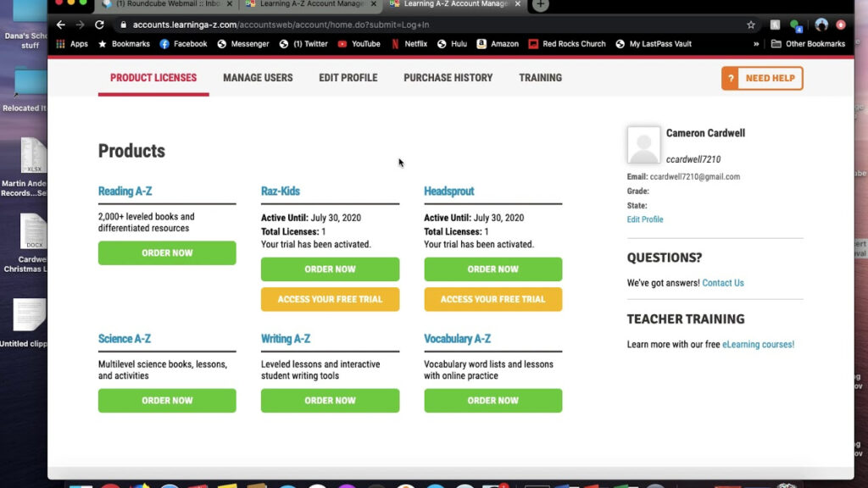
Task: Reload the page with the refresh icon
Action: pyautogui.click(x=100, y=25)
